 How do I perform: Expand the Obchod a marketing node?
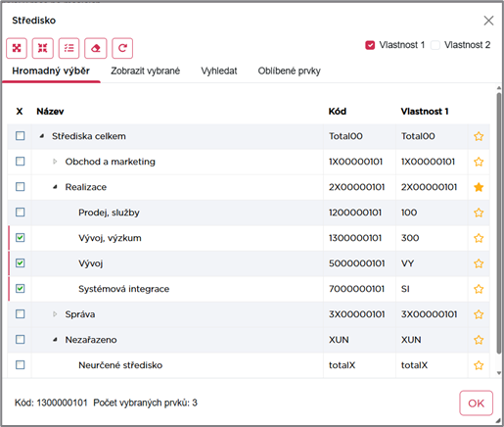[55, 162]
